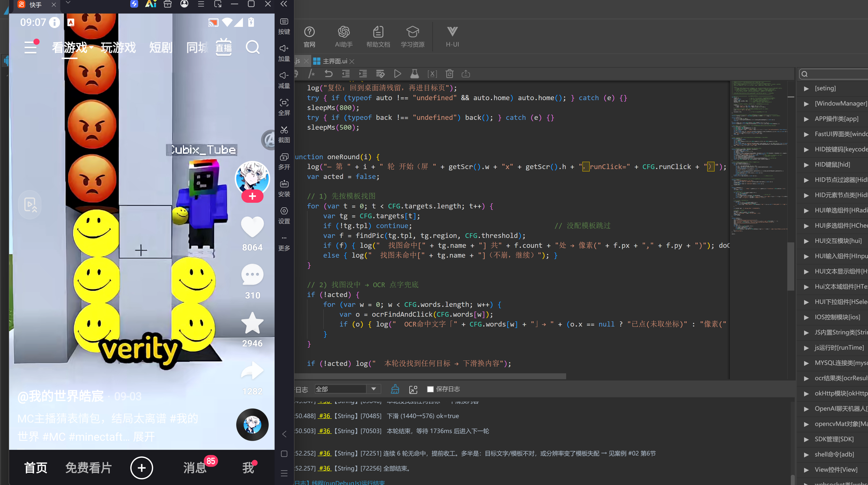The height and width of the screenshot is (485, 868).
Task: Click the emulator back arrow button
Action: coord(284,434)
